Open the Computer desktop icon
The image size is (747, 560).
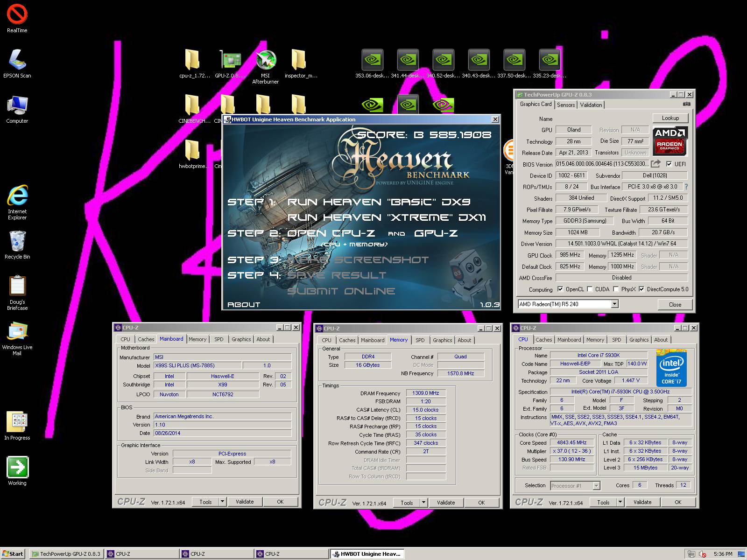click(x=17, y=109)
